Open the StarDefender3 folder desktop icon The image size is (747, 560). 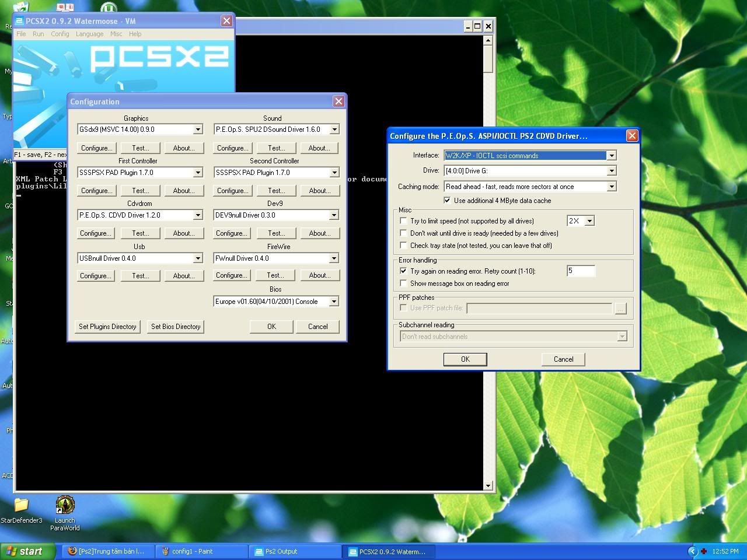[21, 509]
